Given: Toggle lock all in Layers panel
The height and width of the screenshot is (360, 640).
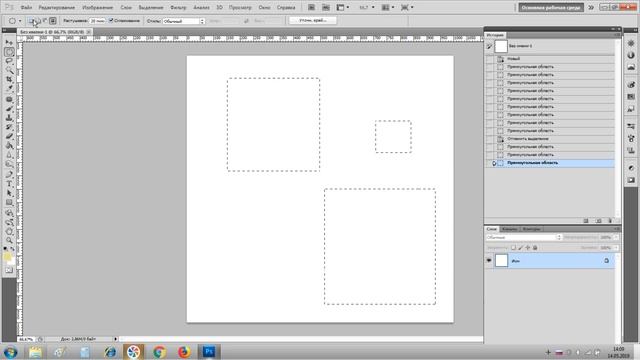Looking at the screenshot, I should coord(535,248).
